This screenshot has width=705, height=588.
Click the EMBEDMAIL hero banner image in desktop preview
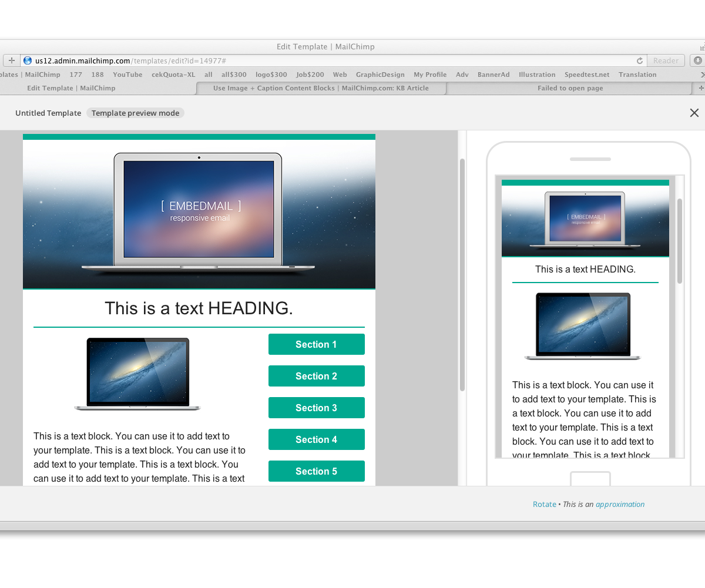click(199, 214)
